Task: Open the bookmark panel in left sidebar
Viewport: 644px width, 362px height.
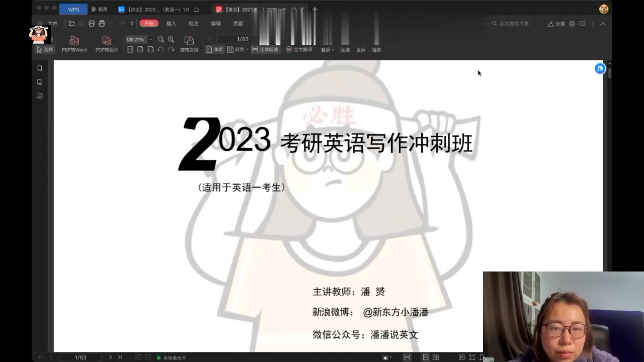Action: click(x=40, y=68)
